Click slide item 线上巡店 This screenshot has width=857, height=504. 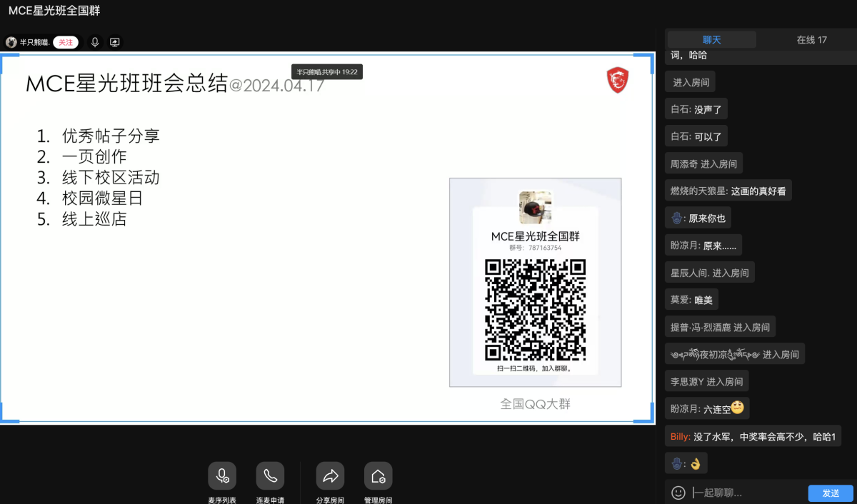tap(94, 218)
